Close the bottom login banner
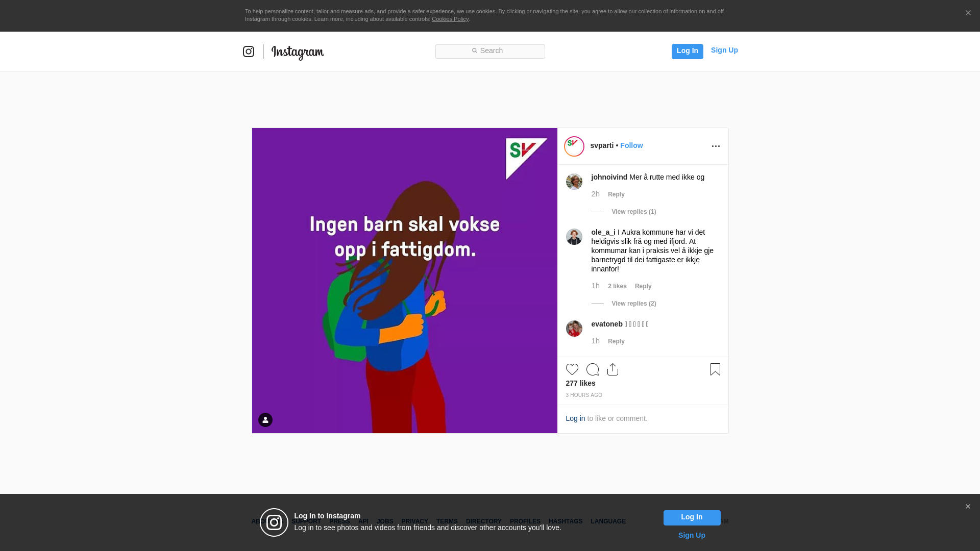Viewport: 980px width, 551px height. pyautogui.click(x=968, y=507)
